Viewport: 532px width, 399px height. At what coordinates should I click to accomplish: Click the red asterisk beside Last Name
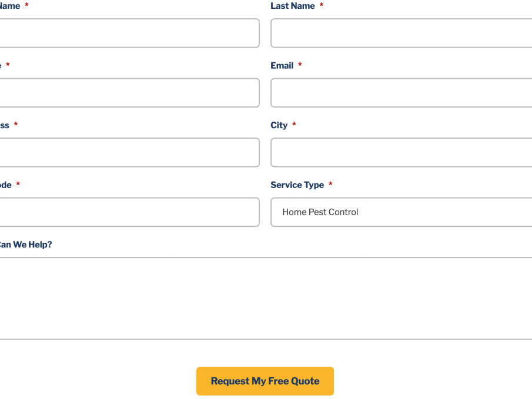(x=322, y=6)
